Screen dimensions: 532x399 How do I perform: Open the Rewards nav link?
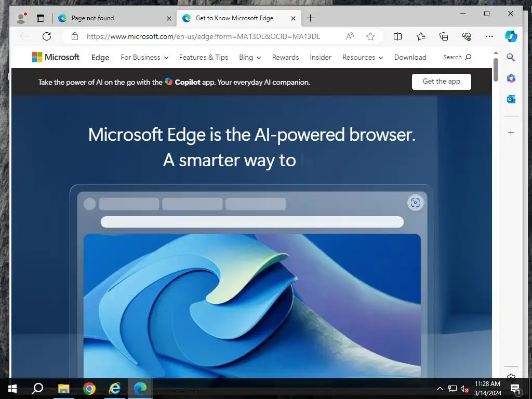pos(285,57)
